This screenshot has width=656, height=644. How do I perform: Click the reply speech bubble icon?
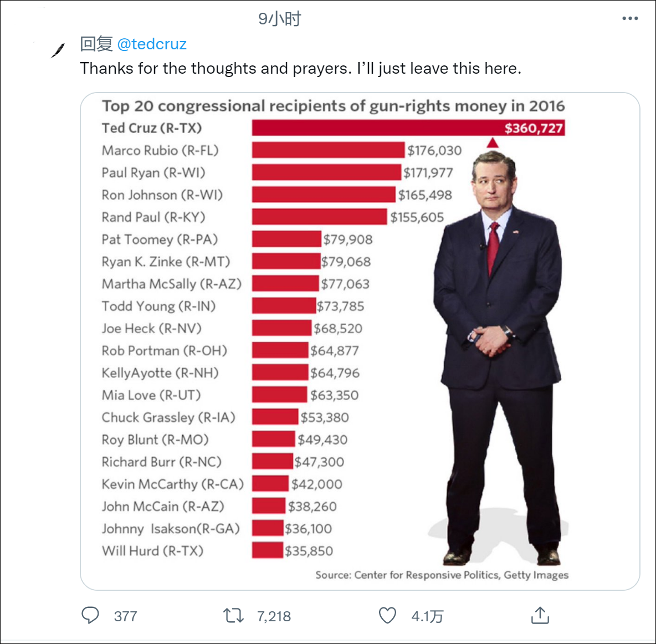point(90,615)
